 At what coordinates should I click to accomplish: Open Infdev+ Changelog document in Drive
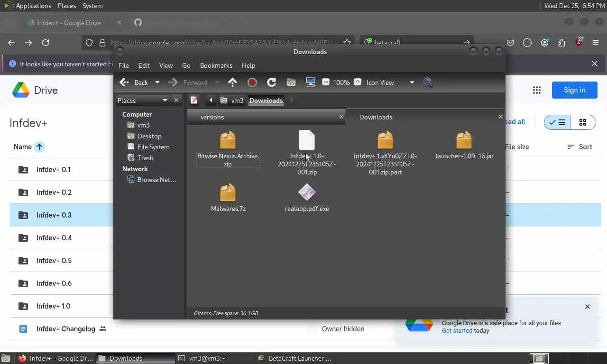65,329
